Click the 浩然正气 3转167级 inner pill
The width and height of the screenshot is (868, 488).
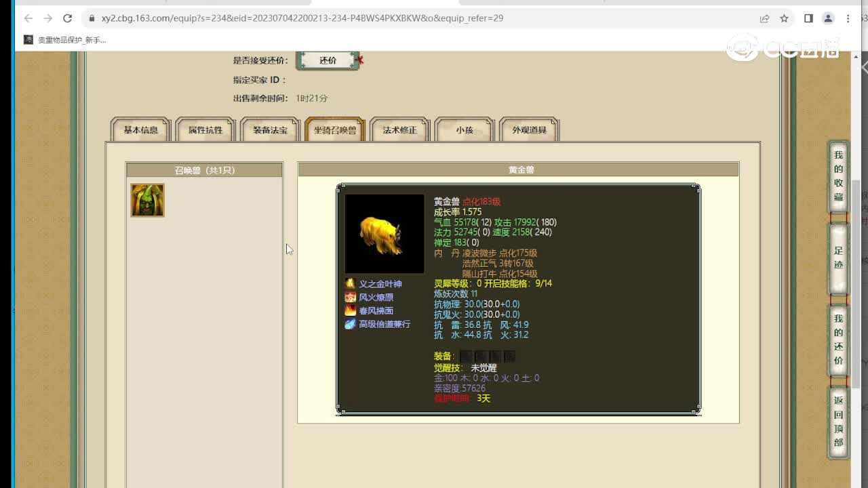tap(498, 264)
